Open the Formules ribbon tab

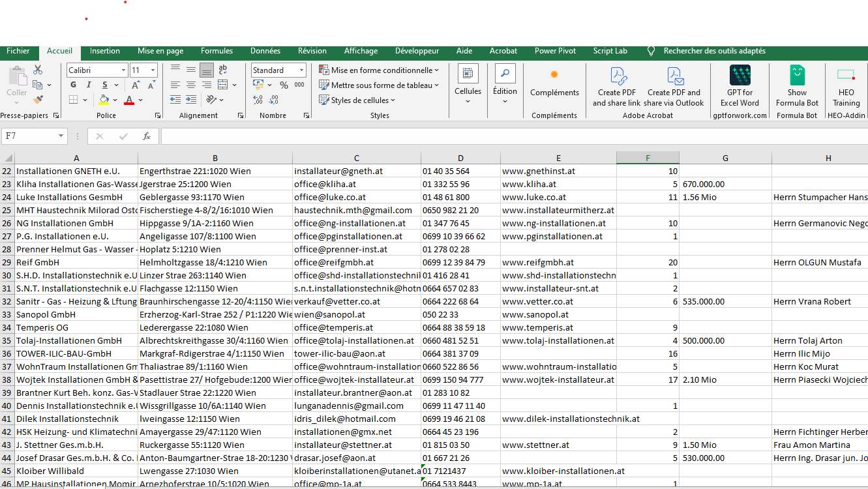click(x=217, y=51)
